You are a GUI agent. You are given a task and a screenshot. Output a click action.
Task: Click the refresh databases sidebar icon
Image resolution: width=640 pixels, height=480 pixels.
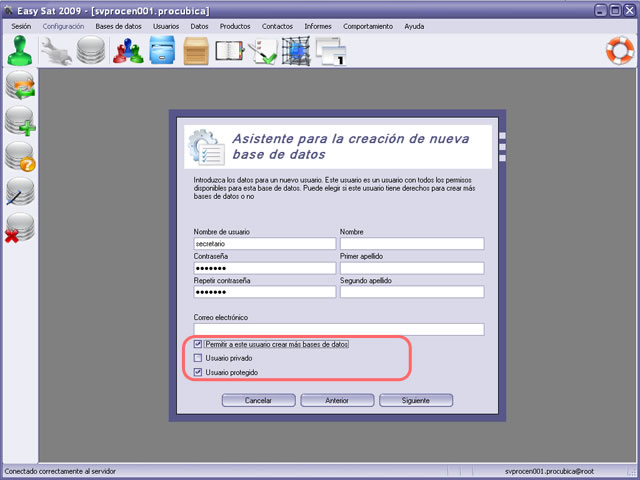tap(20, 85)
